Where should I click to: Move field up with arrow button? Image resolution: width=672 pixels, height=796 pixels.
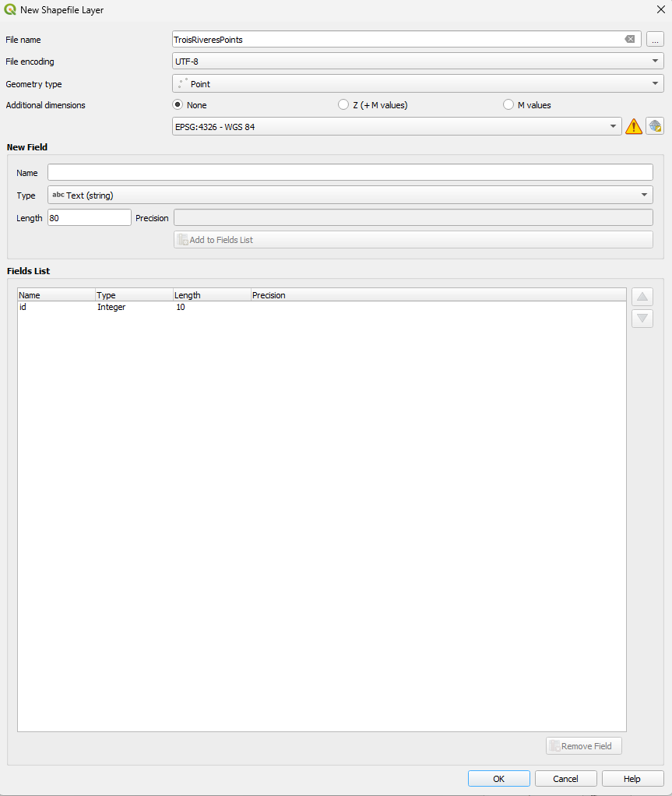tap(642, 297)
